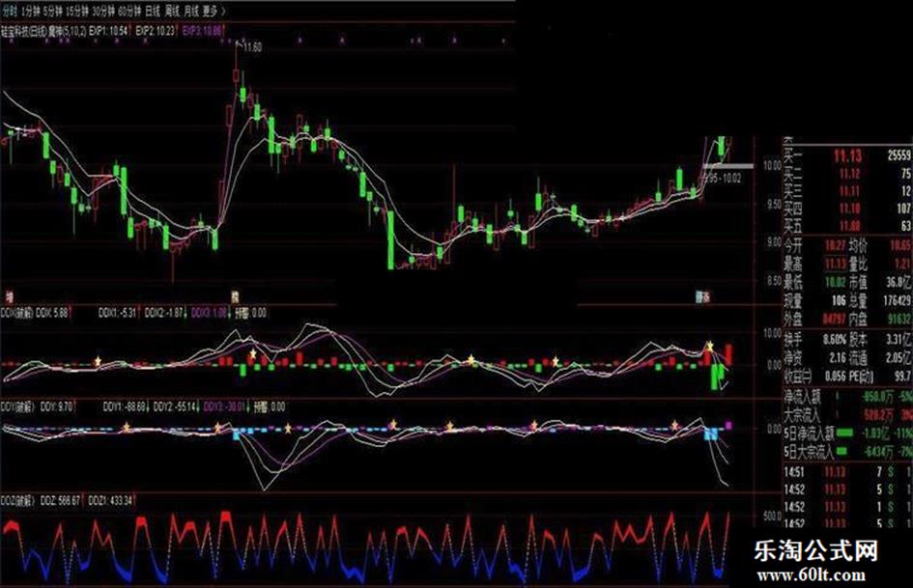Select the 30分钟 period tab
This screenshot has height=588, width=913.
pyautogui.click(x=103, y=11)
